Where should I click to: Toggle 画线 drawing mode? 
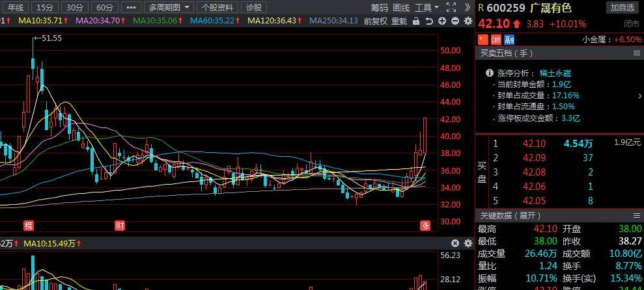pos(401,8)
